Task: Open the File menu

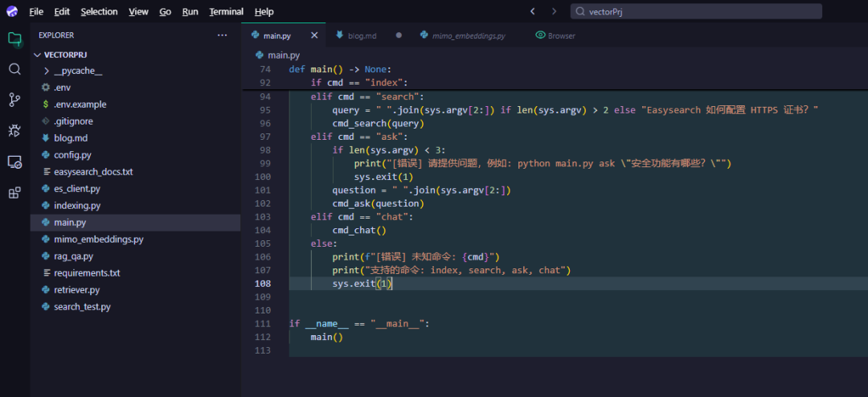Action: point(36,11)
